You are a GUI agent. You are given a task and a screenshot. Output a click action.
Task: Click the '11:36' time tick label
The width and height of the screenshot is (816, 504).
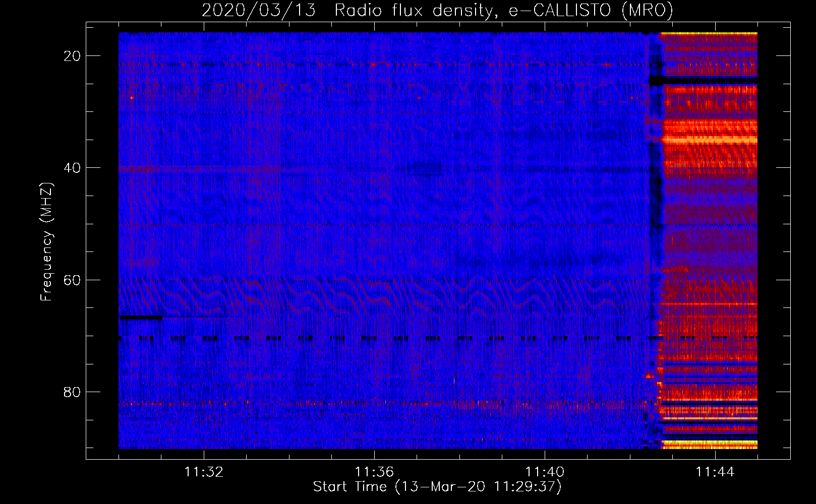374,472
